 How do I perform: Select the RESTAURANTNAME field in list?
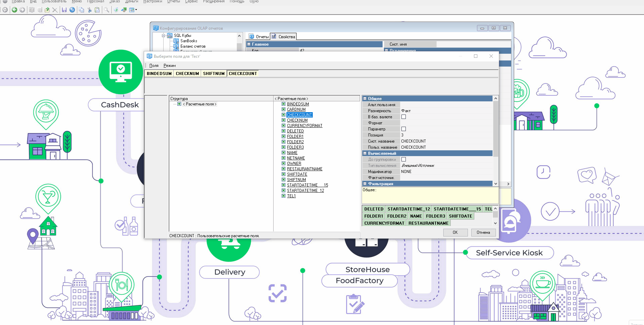click(x=305, y=169)
